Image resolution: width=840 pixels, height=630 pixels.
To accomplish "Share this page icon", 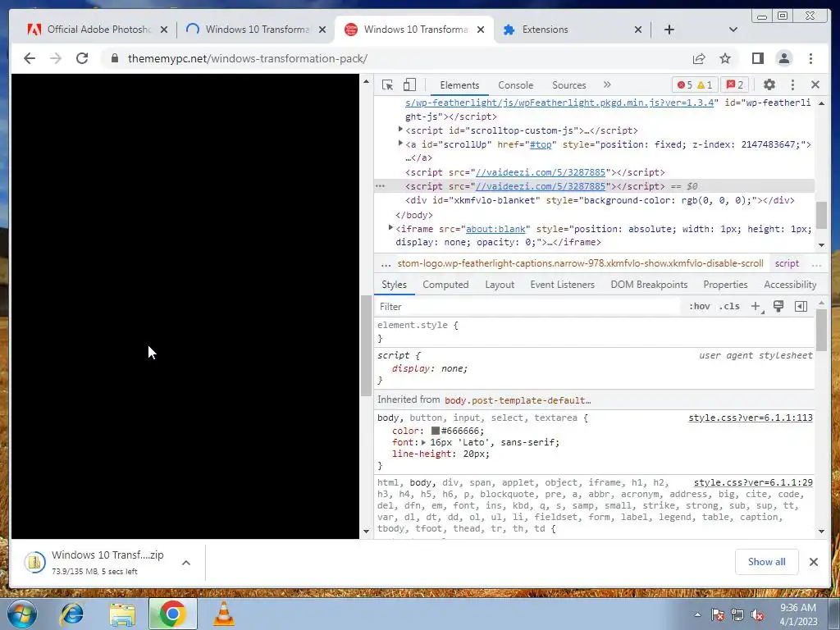I will coord(699,58).
